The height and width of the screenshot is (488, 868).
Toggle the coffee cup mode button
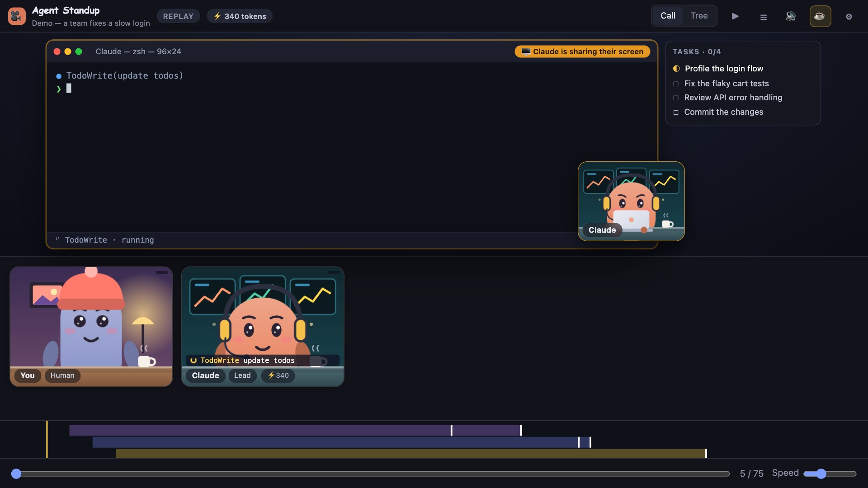pyautogui.click(x=820, y=16)
